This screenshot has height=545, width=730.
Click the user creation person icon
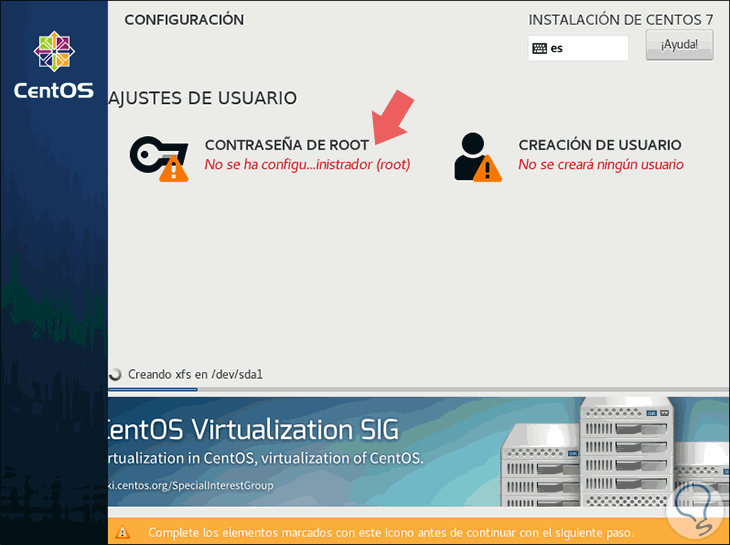(x=478, y=157)
